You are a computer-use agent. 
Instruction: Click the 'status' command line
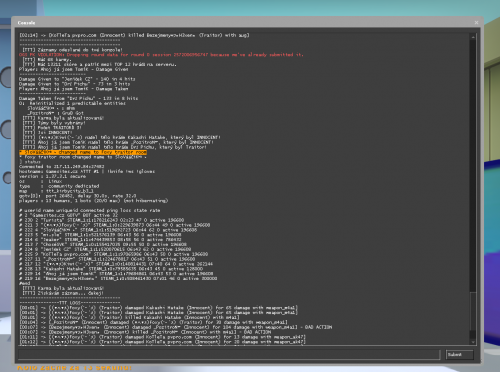(30, 162)
